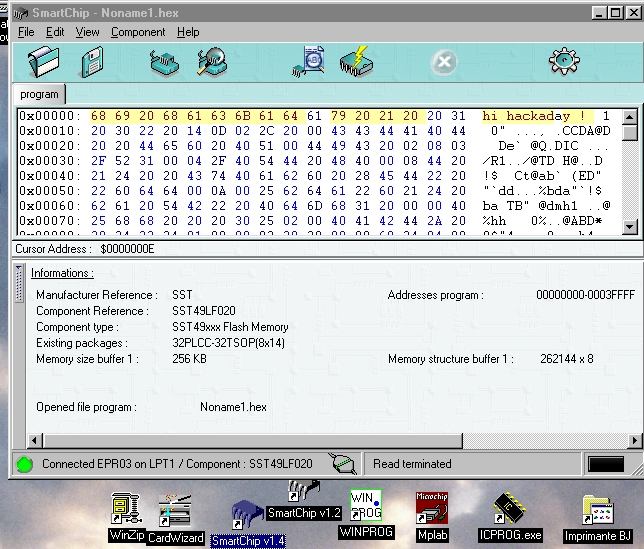Close the SmartChip window
The height and width of the screenshot is (549, 644).
pos(633,13)
